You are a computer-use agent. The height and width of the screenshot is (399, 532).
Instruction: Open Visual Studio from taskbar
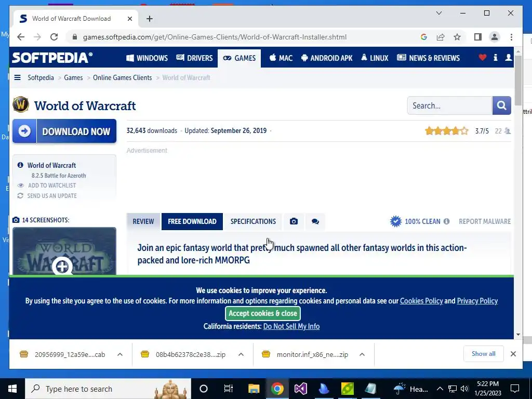[301, 389]
